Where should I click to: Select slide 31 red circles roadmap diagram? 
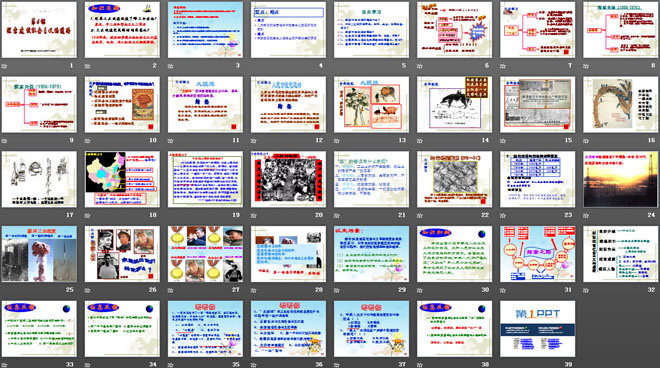point(538,254)
